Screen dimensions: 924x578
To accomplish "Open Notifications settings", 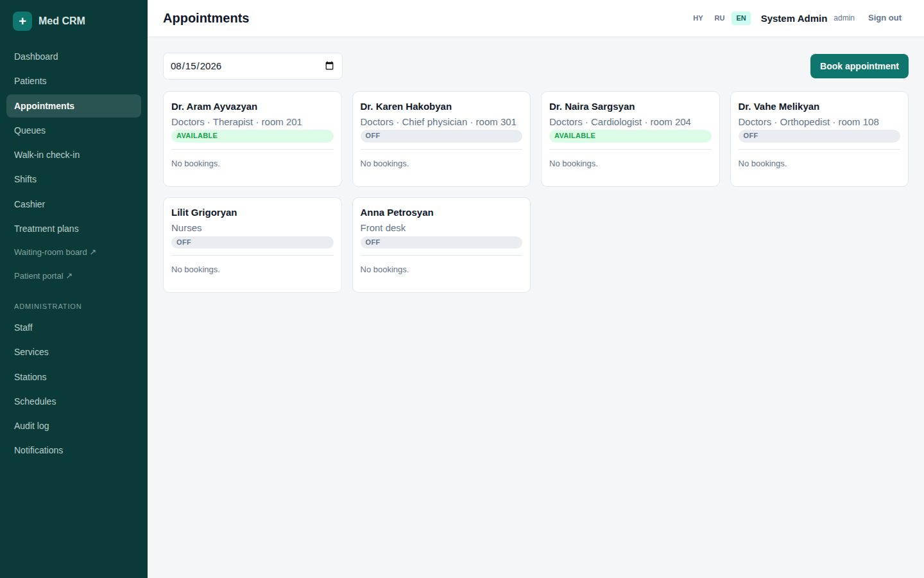I will 74,450.
